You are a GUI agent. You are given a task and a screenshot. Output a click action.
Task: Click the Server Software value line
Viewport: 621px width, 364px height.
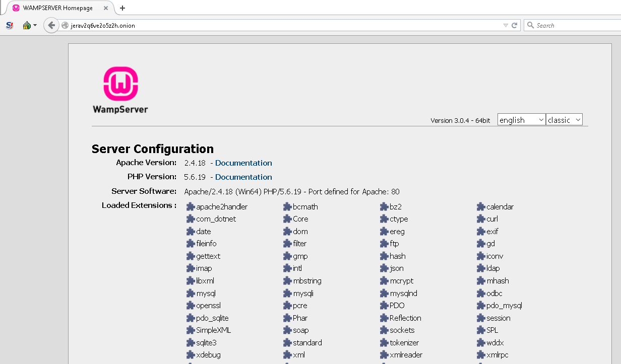point(292,192)
